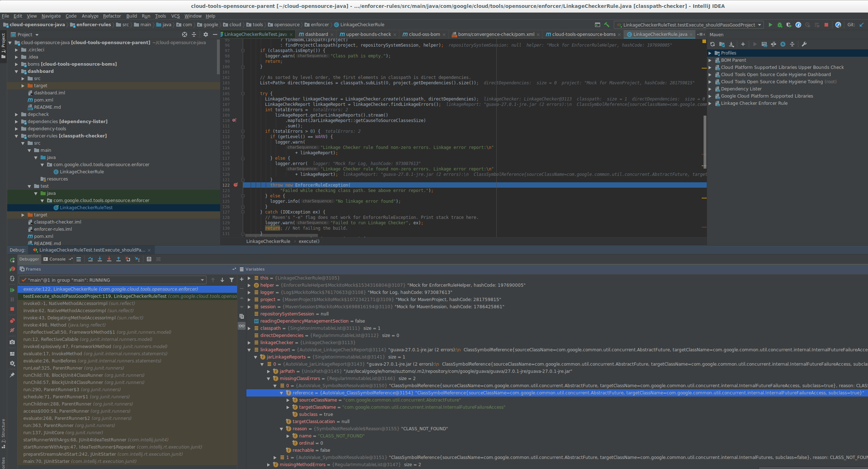Switch to the Console tab in the debugger

click(x=57, y=259)
